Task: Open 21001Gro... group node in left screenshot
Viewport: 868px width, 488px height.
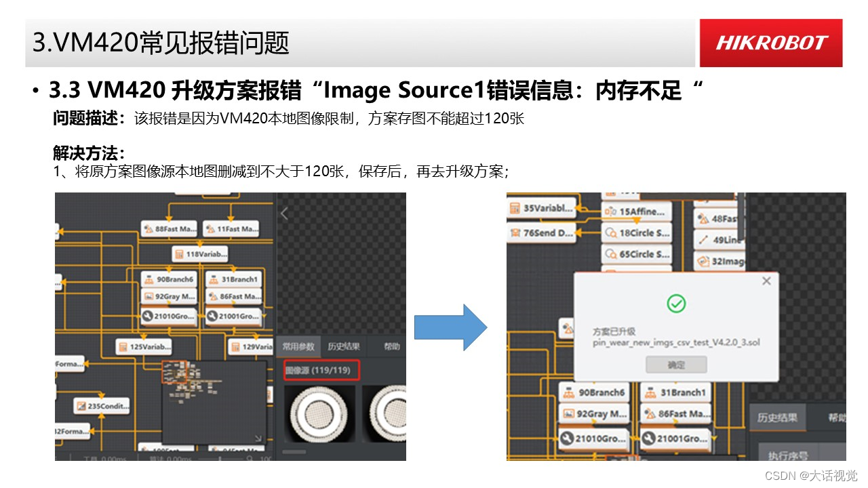Action: click(233, 315)
